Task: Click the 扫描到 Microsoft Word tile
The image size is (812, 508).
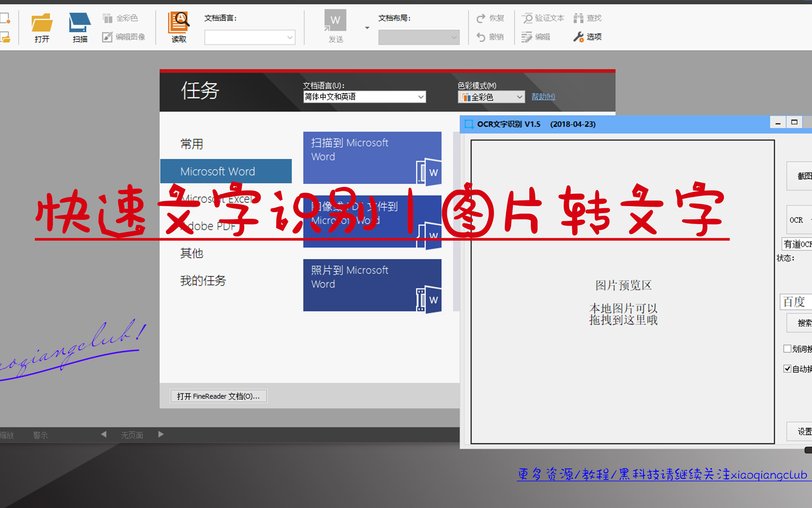Action: (372, 158)
